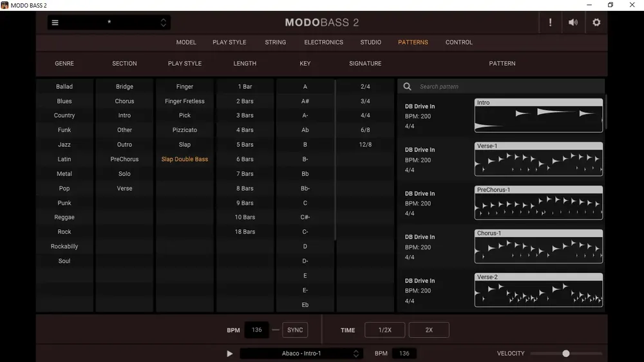Click the search magnifier icon
644x362 pixels.
coord(407,86)
